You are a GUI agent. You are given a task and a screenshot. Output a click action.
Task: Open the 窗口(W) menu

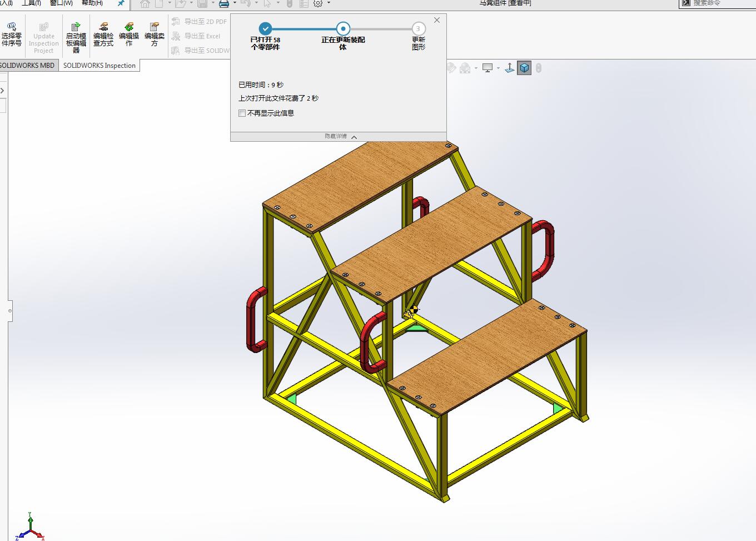(61, 3)
